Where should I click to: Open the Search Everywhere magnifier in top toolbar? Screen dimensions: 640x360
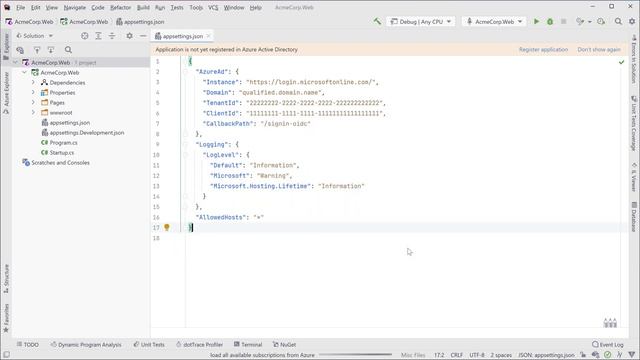618,22
